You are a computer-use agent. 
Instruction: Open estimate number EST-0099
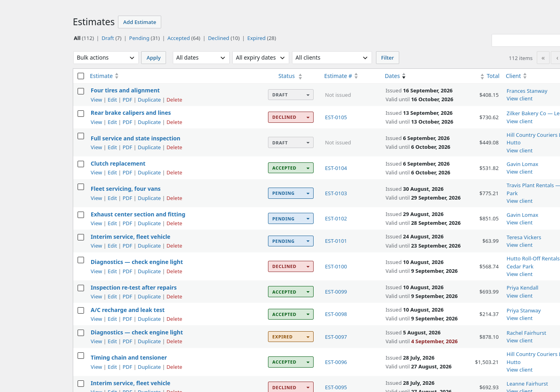click(x=336, y=292)
